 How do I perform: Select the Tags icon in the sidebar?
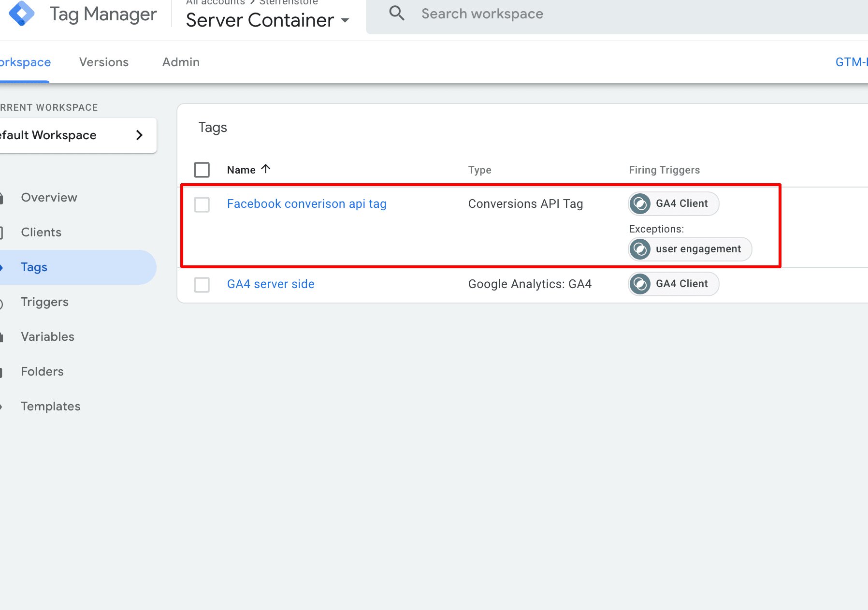pyautogui.click(x=2, y=267)
